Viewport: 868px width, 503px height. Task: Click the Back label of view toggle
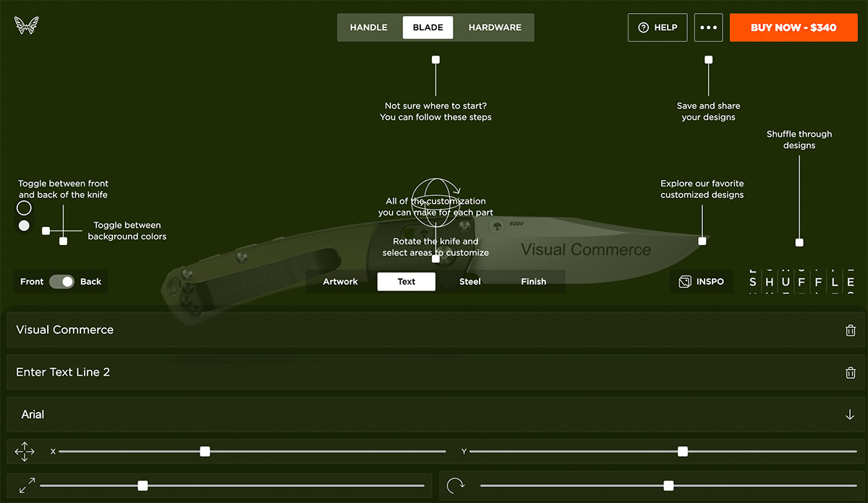tap(90, 282)
